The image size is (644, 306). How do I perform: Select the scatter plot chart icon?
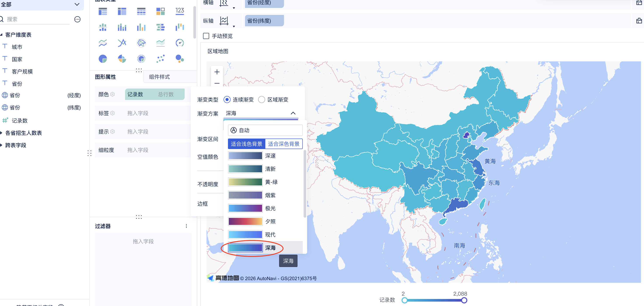pos(161,59)
